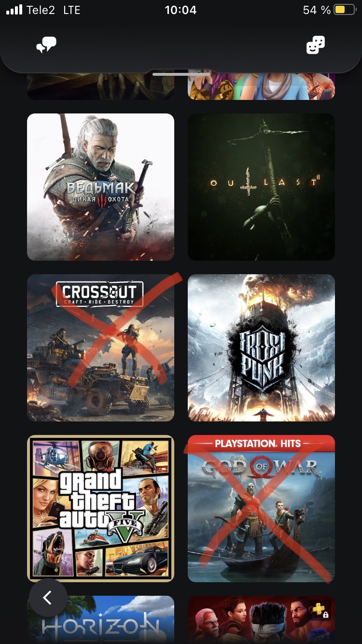
Task: Tap the Game Base faces icon
Action: click(x=316, y=45)
